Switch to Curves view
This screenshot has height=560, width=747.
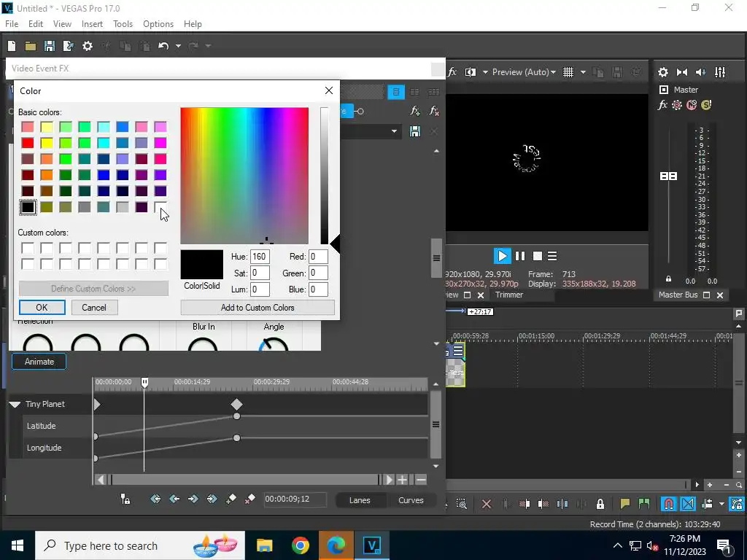click(411, 500)
